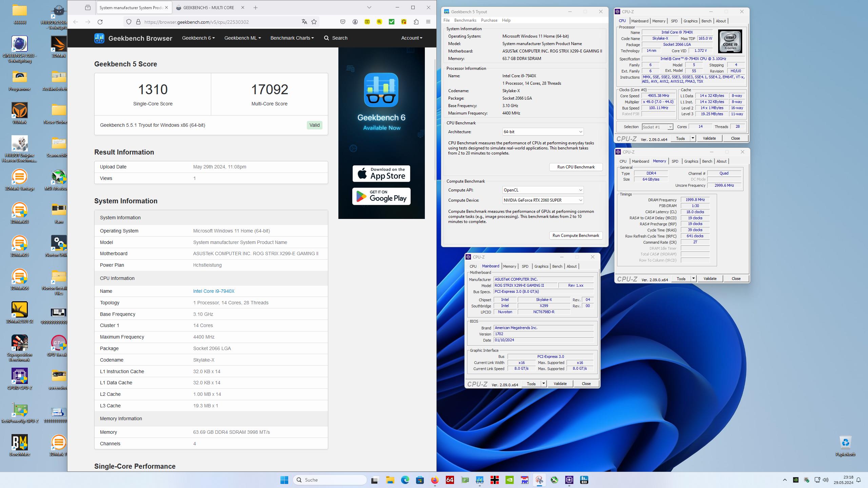Open the Geekbench taskbar icon with glasses
This screenshot has width=868, height=488.
(x=480, y=480)
